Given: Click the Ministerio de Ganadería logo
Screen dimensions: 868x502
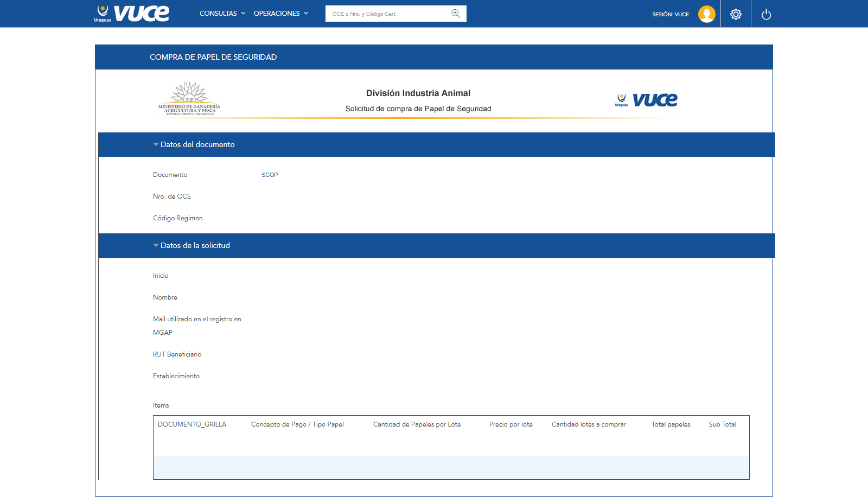Looking at the screenshot, I should [189, 99].
